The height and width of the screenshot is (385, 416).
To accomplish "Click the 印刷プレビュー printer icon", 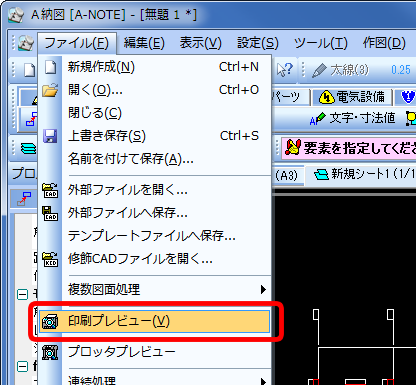I will [x=50, y=321].
